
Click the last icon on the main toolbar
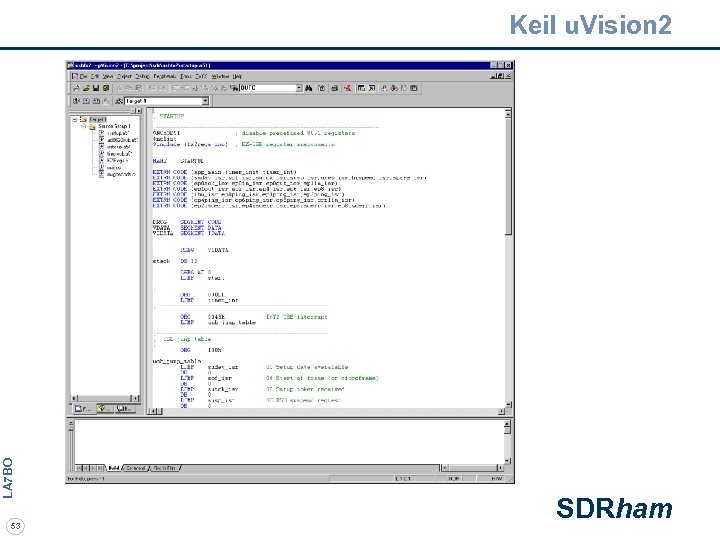click(414, 88)
